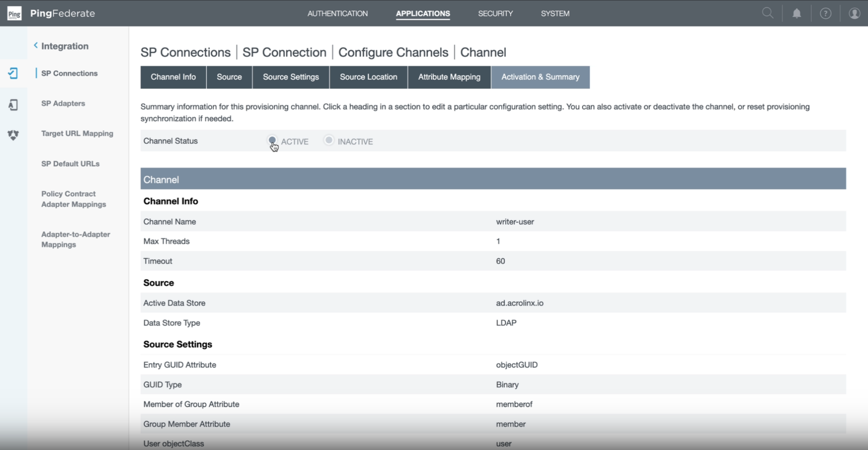Click the Source section heading
Viewport: 868px width, 450px height.
[158, 283]
